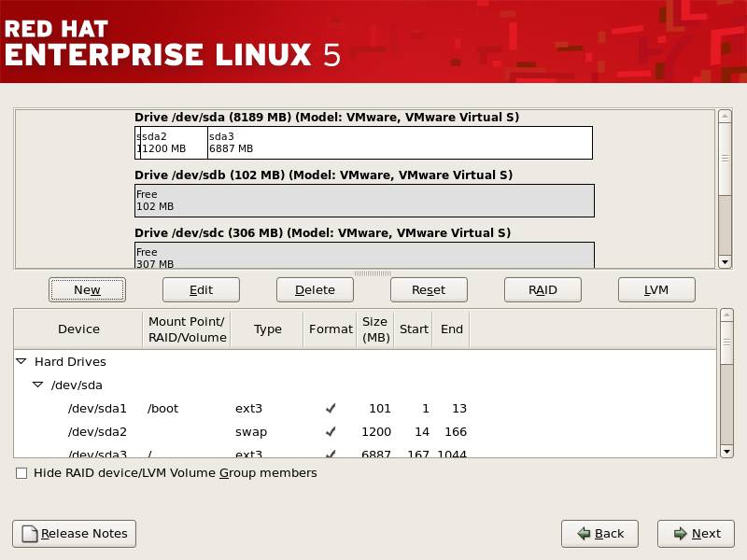
Task: Click the Start column header
Action: pos(414,329)
